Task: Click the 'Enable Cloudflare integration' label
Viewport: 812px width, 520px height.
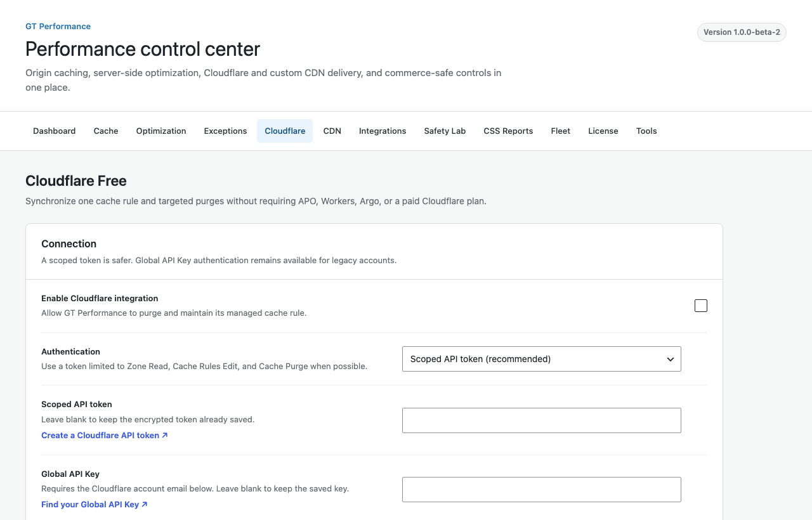Action: (100, 298)
